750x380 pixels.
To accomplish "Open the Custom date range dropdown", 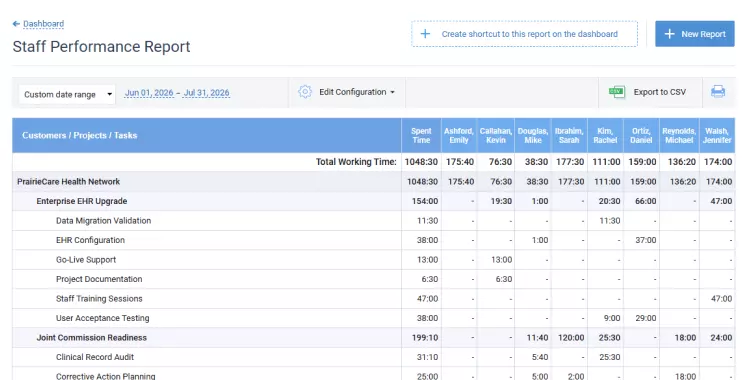I will [67, 94].
